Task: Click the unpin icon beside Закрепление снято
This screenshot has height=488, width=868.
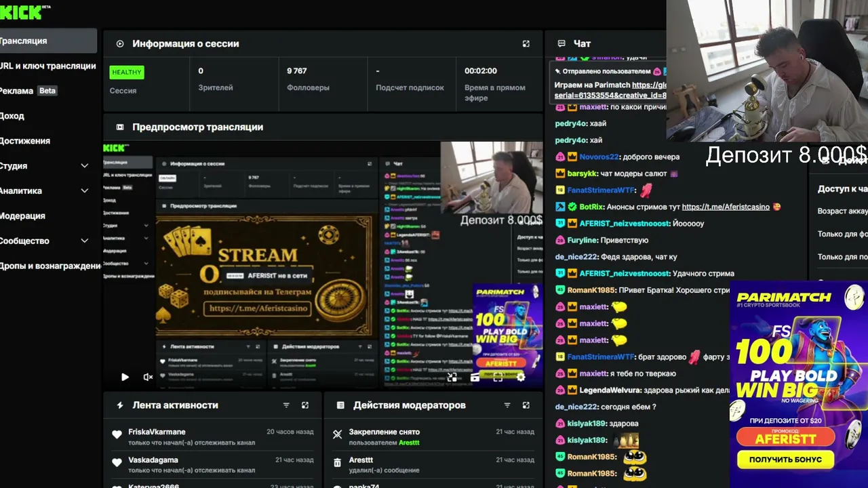Action: [337, 434]
